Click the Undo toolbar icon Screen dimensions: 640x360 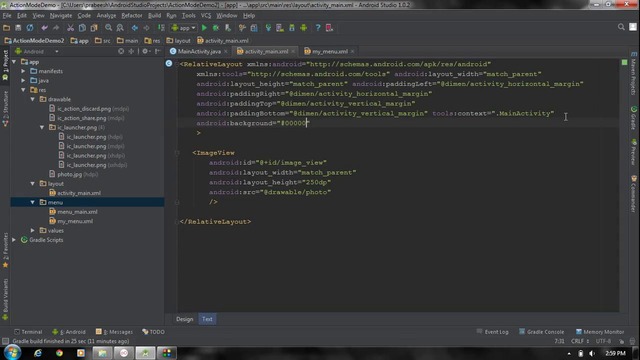point(44,28)
